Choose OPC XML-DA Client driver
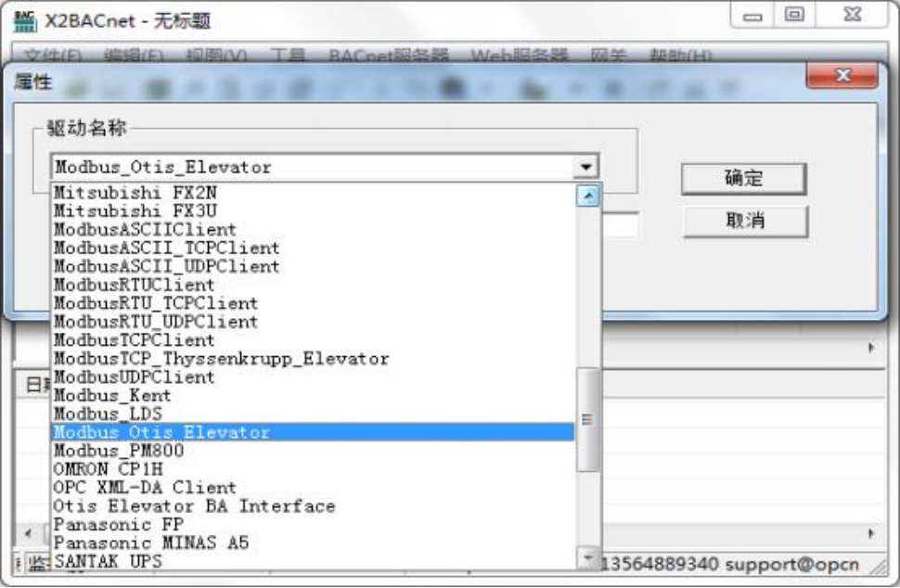900x588 pixels. tap(313, 488)
